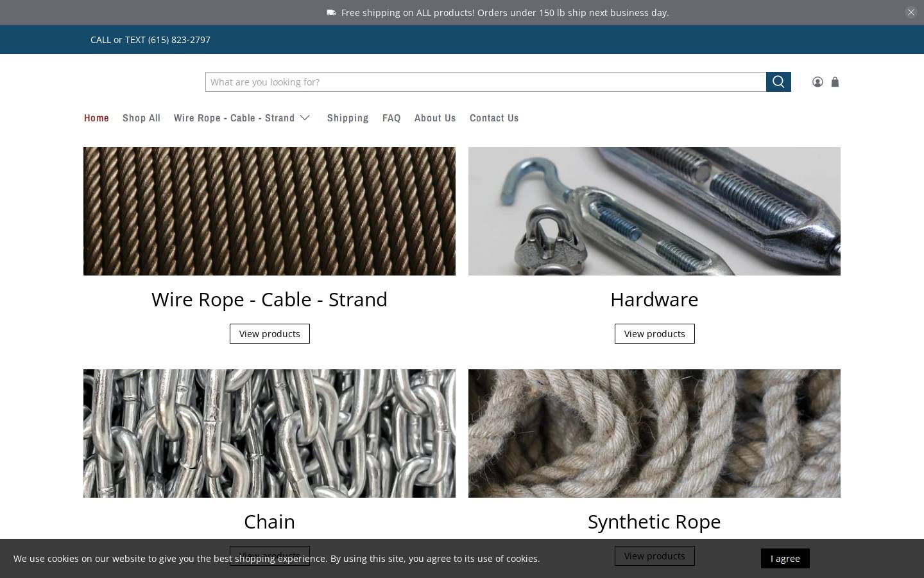This screenshot has width=924, height=578.
Task: Click the hardware turnbuckle image
Action: [654, 211]
